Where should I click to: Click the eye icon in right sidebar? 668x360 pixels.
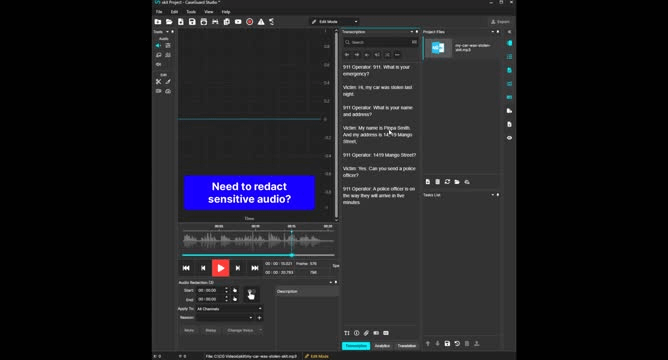(510, 138)
